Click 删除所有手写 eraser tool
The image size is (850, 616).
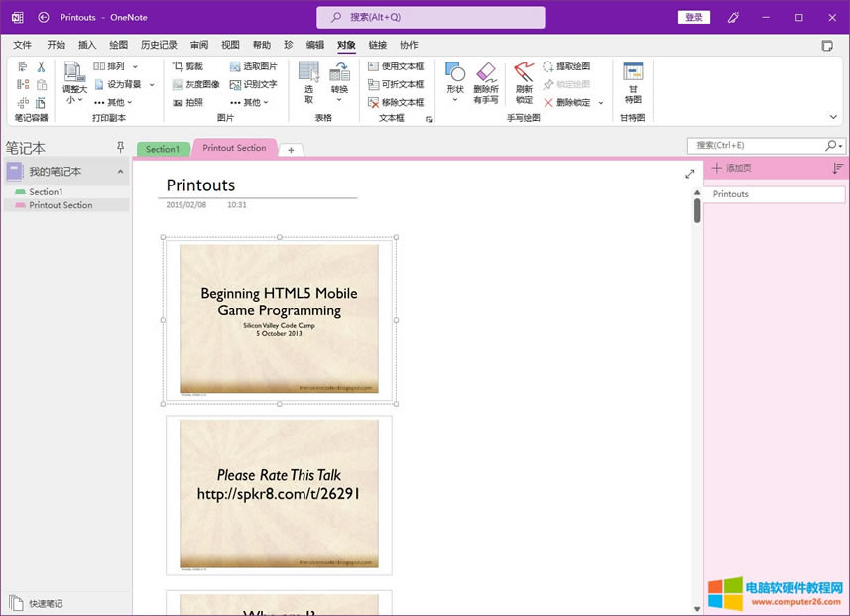pos(485,83)
